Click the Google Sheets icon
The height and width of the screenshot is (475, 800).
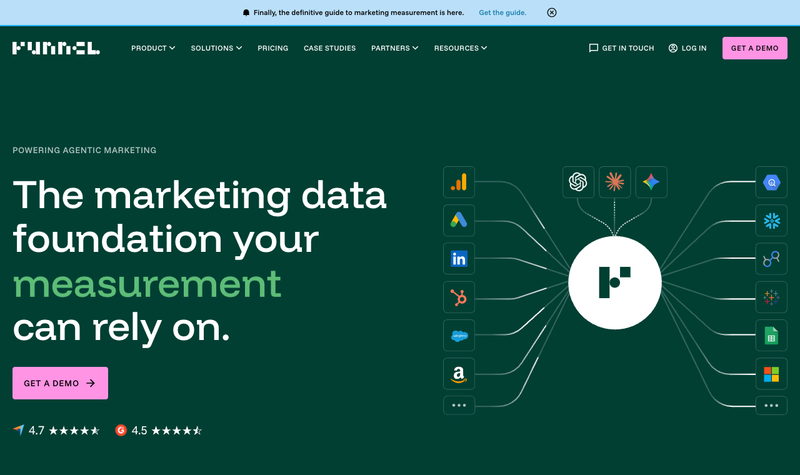(x=771, y=335)
